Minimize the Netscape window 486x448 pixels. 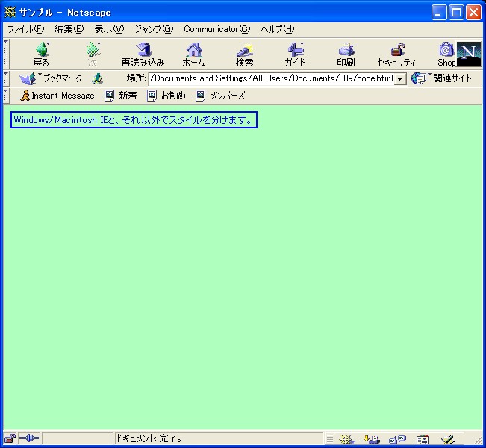tap(438, 13)
